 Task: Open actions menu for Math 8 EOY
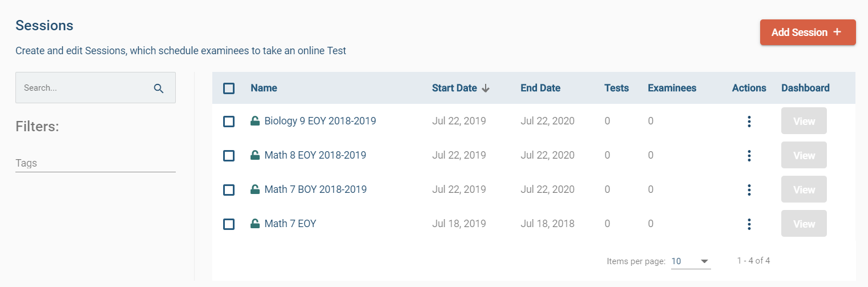pos(749,156)
